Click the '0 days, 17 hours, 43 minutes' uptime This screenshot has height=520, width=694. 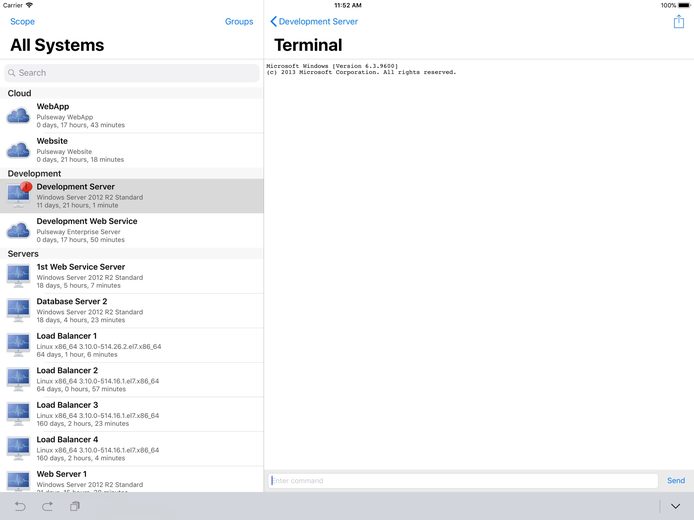coord(81,125)
